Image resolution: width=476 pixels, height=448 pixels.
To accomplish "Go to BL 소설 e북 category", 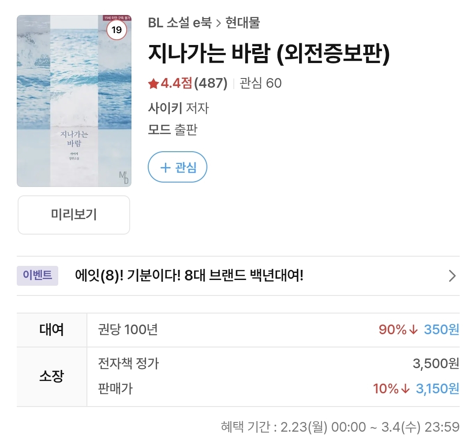I will [x=180, y=23].
